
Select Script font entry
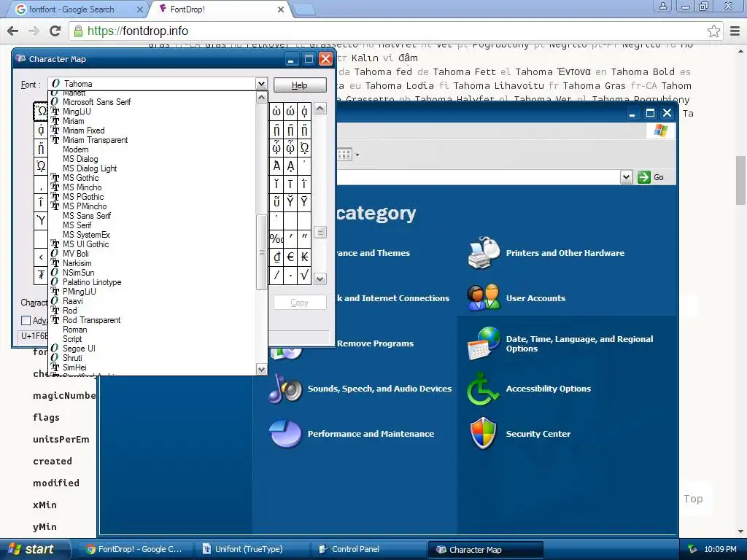pyautogui.click(x=72, y=339)
